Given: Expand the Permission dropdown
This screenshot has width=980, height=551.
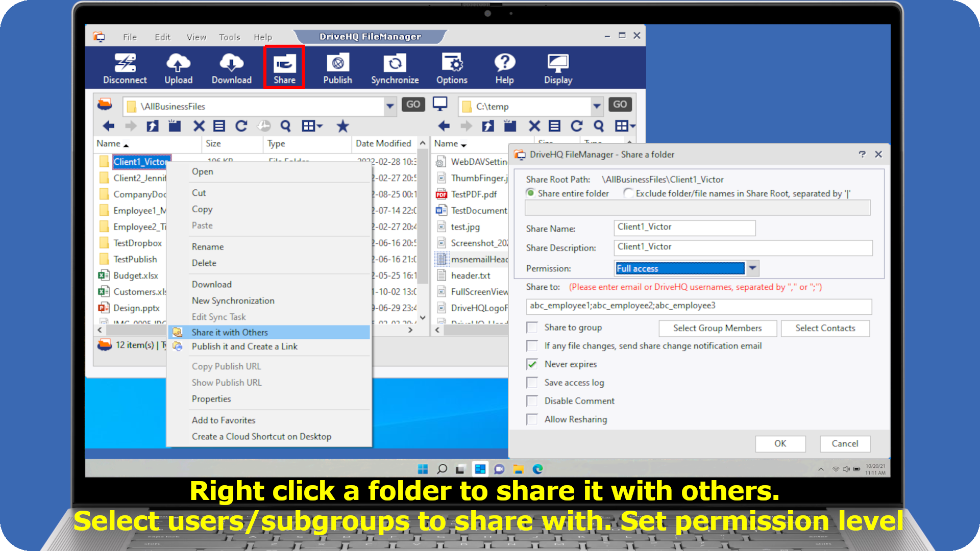Looking at the screenshot, I should click(x=752, y=268).
